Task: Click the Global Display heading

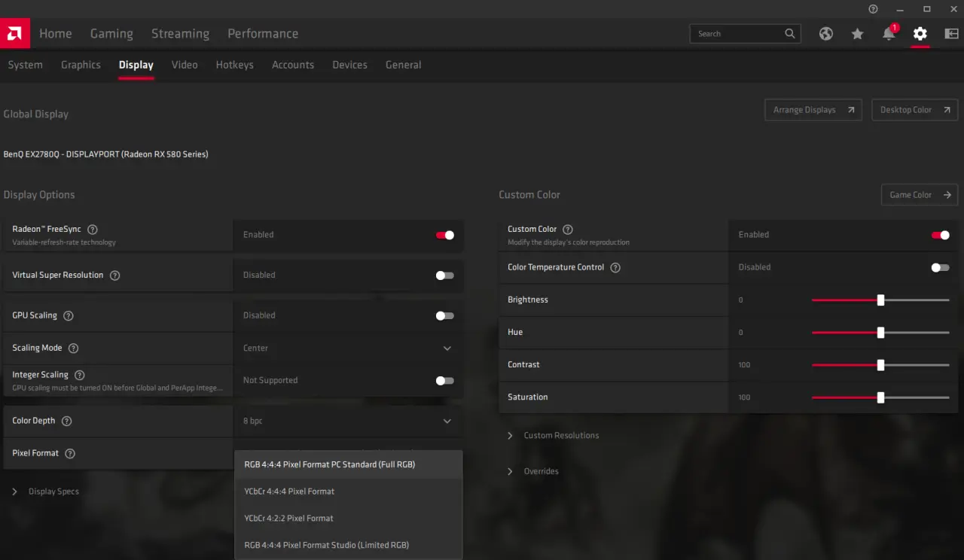Action: tap(36, 114)
